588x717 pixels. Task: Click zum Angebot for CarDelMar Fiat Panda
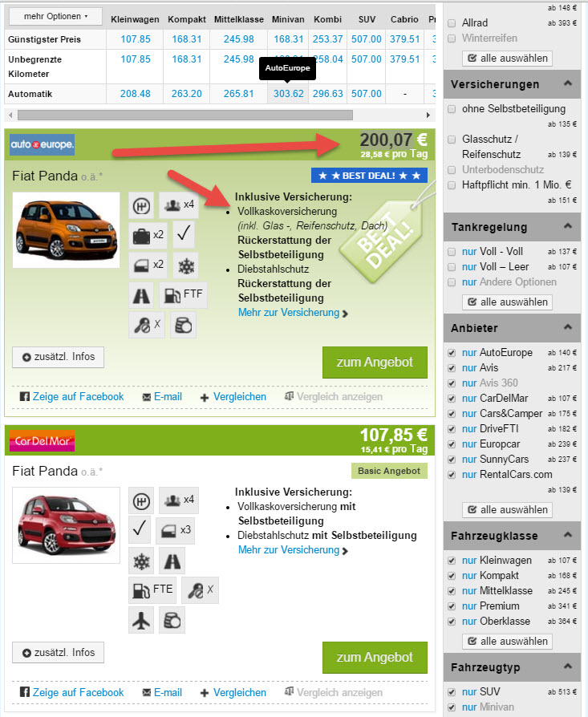pyautogui.click(x=375, y=658)
